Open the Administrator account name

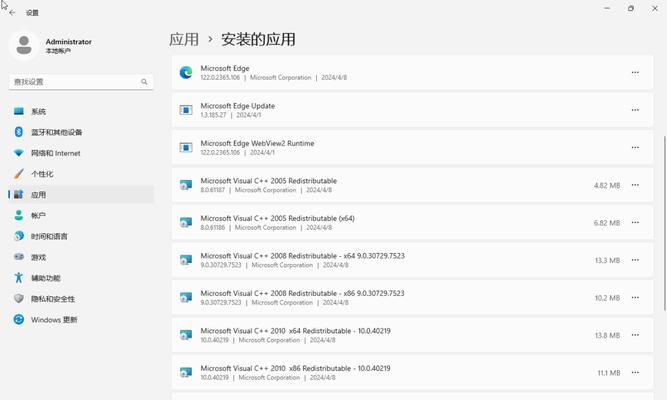coord(68,42)
